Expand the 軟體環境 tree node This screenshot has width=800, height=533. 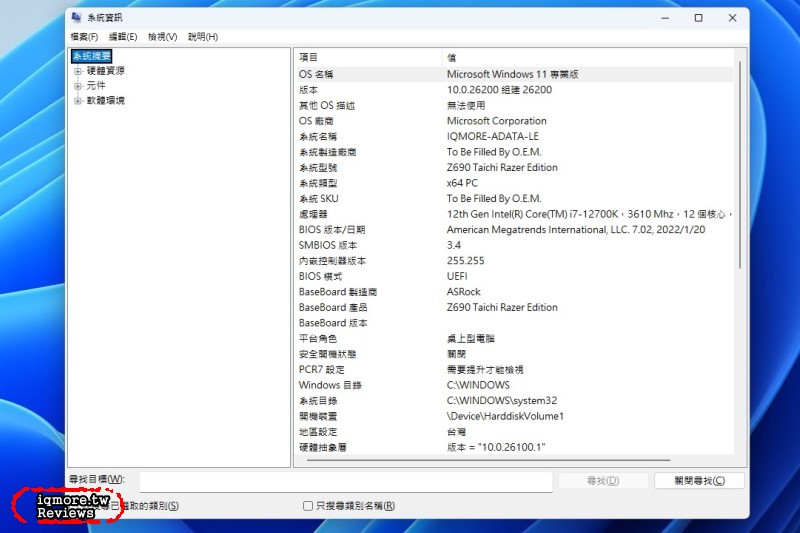click(x=78, y=100)
